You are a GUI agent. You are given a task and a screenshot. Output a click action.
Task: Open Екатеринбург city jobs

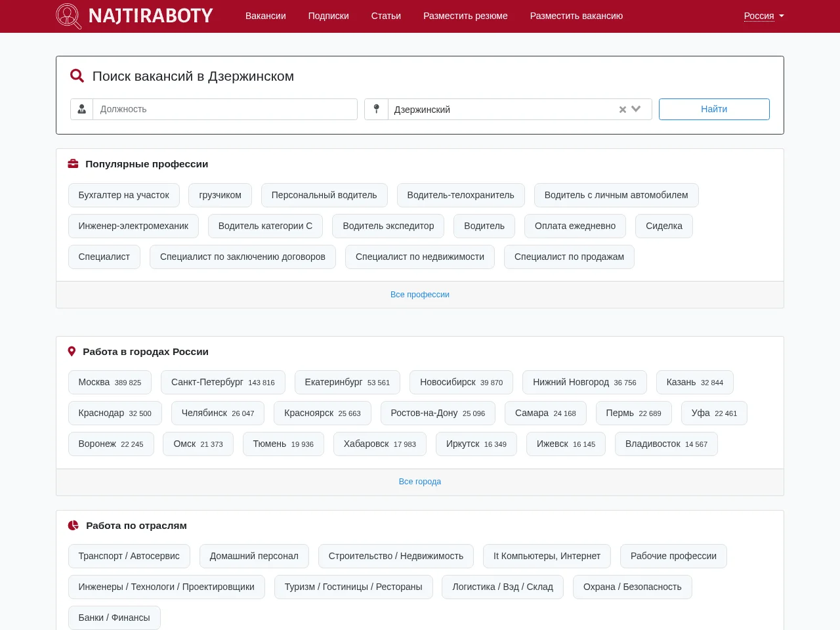347,382
